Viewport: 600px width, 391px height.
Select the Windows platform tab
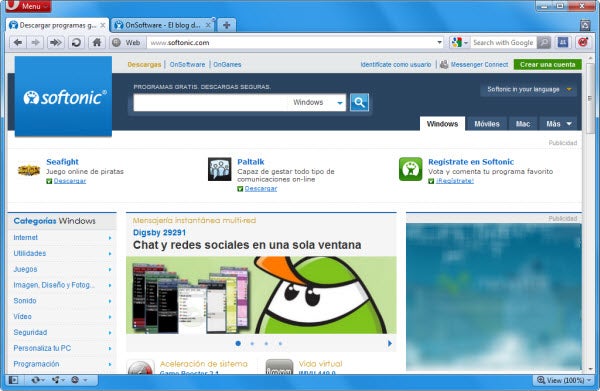point(442,124)
